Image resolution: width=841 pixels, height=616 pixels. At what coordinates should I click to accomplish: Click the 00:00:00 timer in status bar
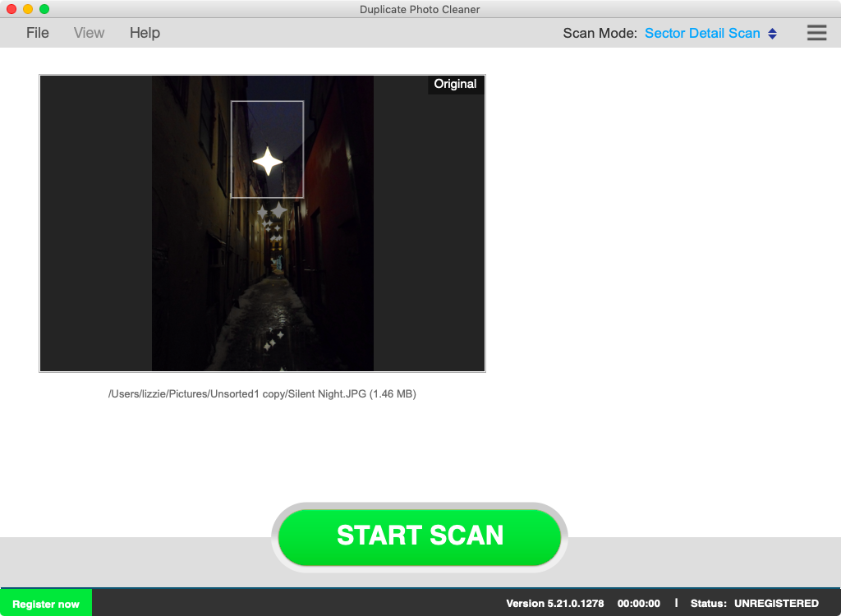(x=638, y=603)
